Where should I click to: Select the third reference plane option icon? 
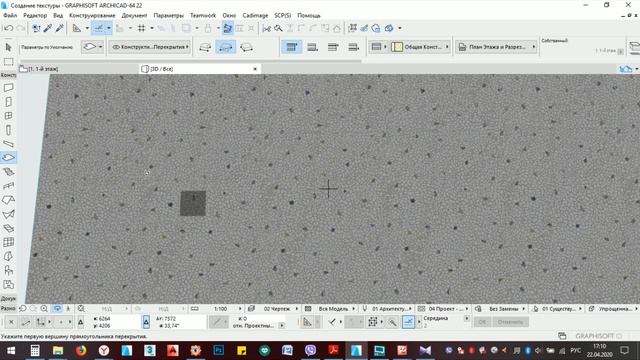point(333,47)
